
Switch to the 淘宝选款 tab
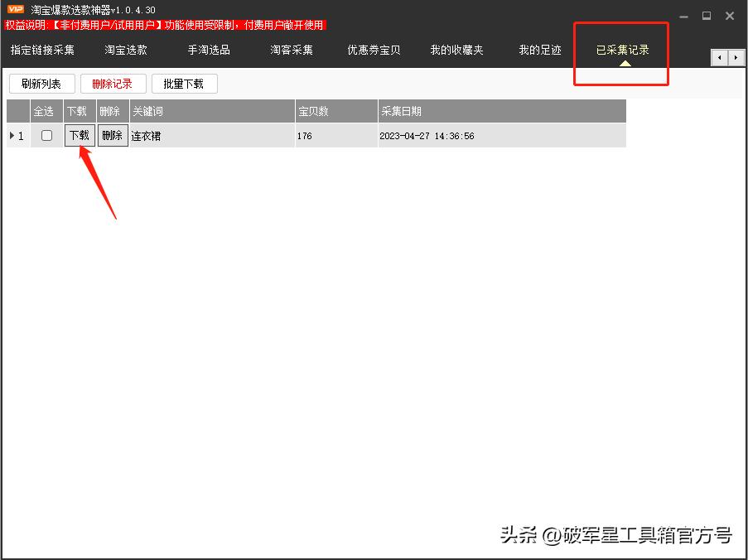[126, 50]
